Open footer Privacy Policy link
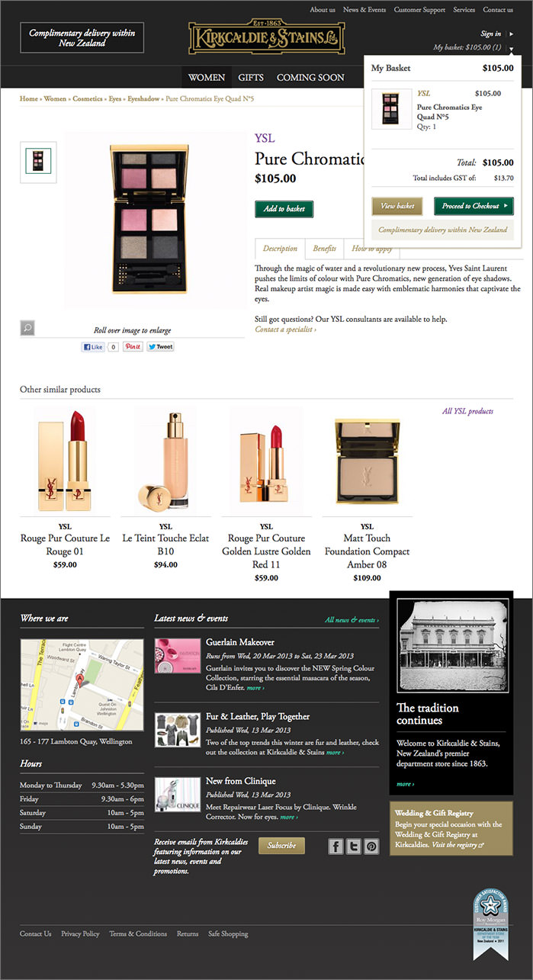The width and height of the screenshot is (533, 980). click(80, 933)
